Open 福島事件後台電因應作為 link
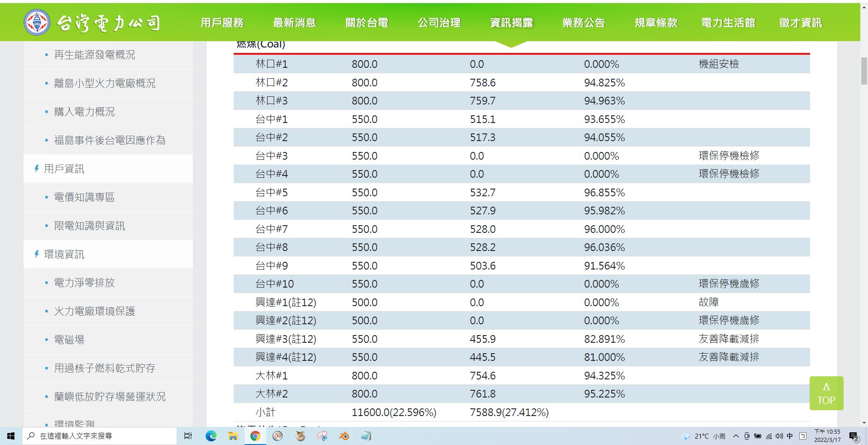This screenshot has width=868, height=445. pyautogui.click(x=109, y=140)
